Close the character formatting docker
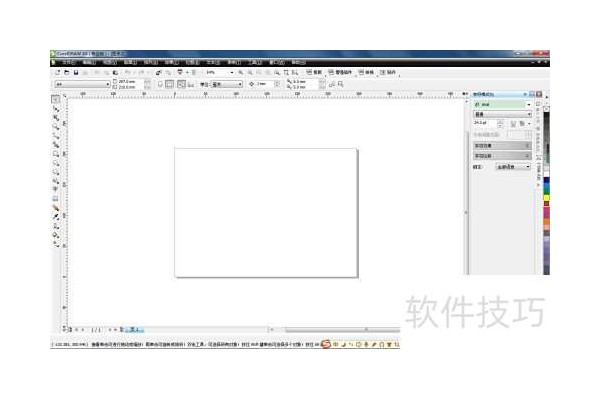Image resolution: width=600 pixels, height=400 pixels. [x=539, y=94]
